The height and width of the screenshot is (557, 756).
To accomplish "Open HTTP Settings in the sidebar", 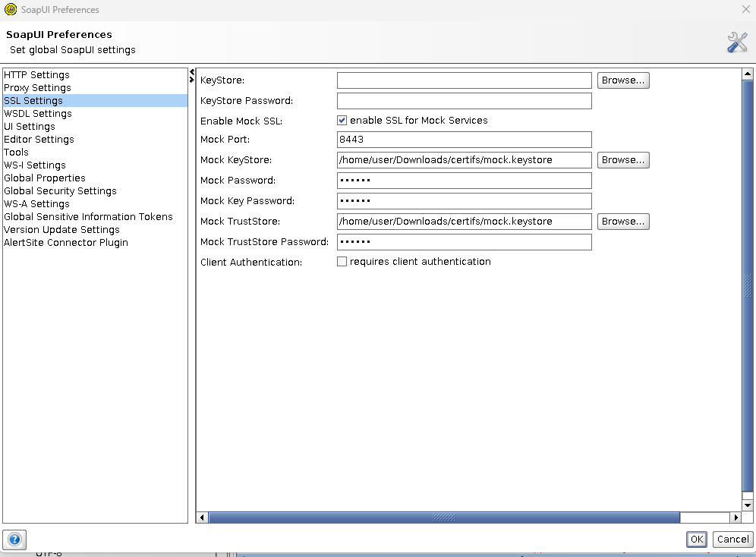I will click(36, 75).
